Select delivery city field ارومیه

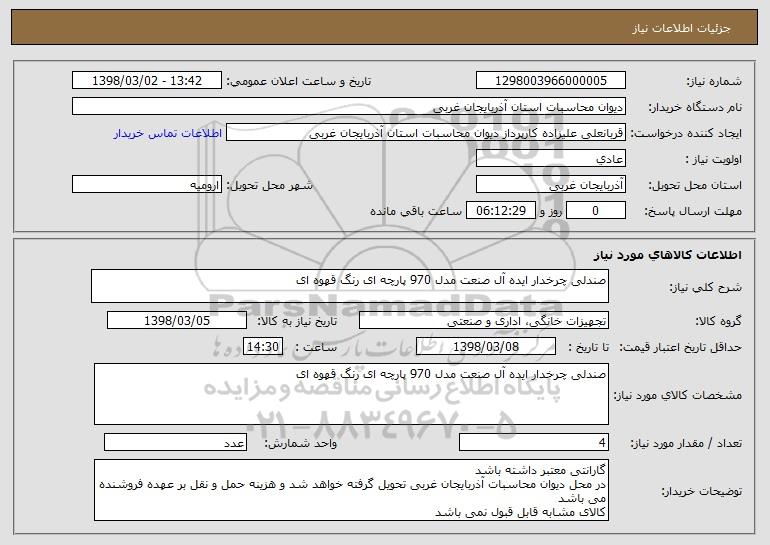click(x=147, y=185)
